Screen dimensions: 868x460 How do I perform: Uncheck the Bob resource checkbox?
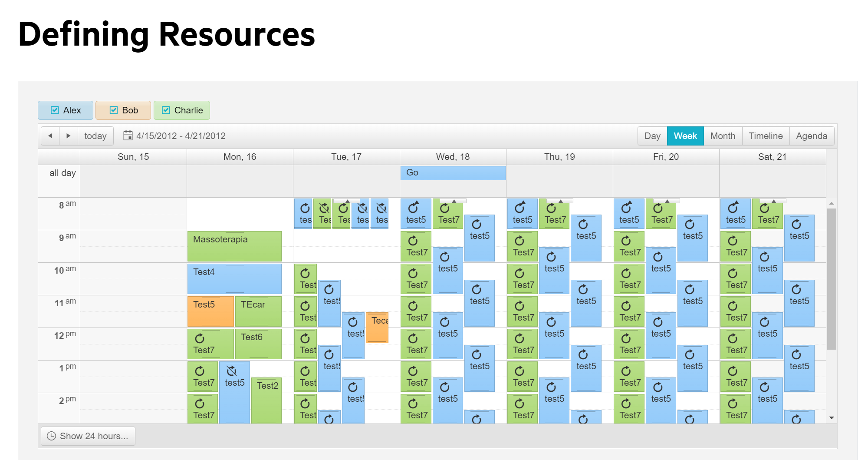114,110
